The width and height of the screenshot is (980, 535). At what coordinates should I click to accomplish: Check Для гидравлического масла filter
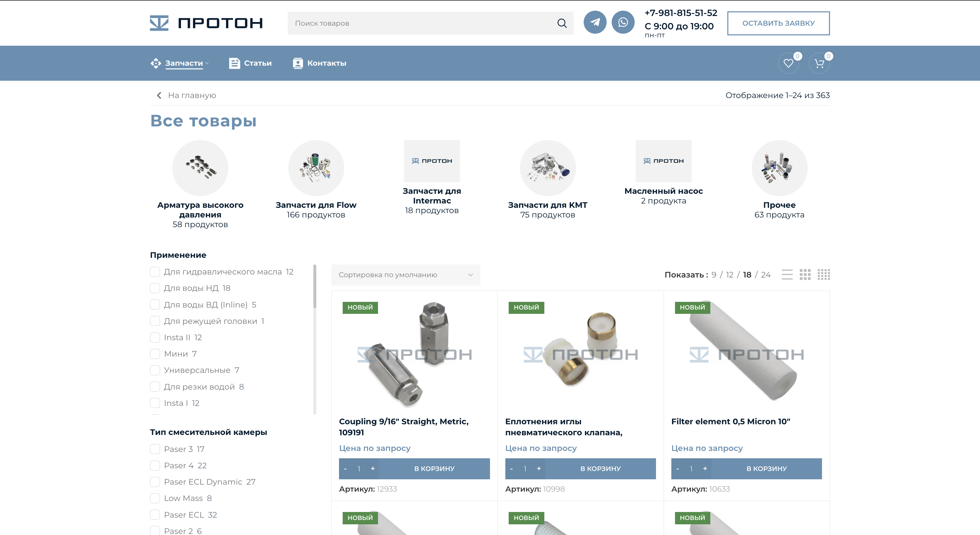click(x=155, y=272)
